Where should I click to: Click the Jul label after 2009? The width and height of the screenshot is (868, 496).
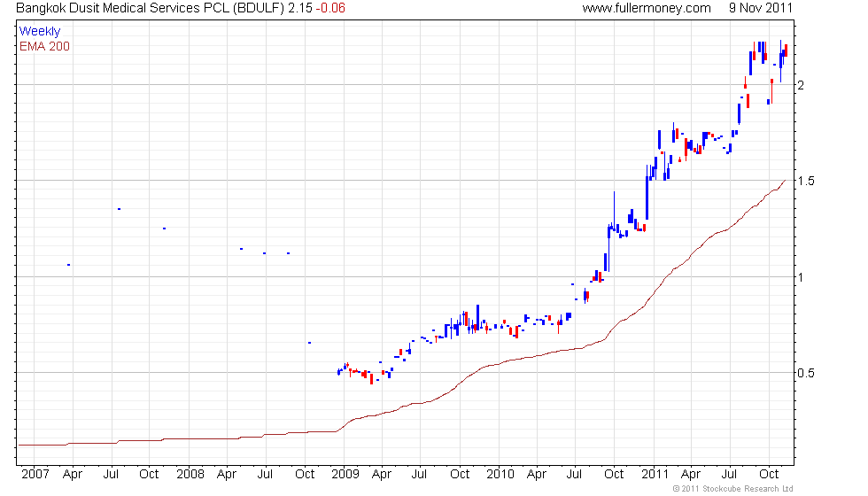[x=419, y=474]
